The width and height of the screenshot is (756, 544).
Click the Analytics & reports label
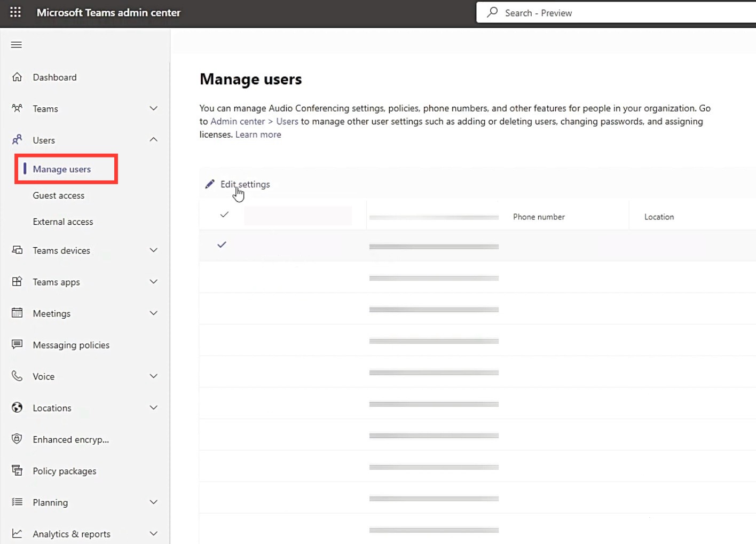(x=72, y=534)
